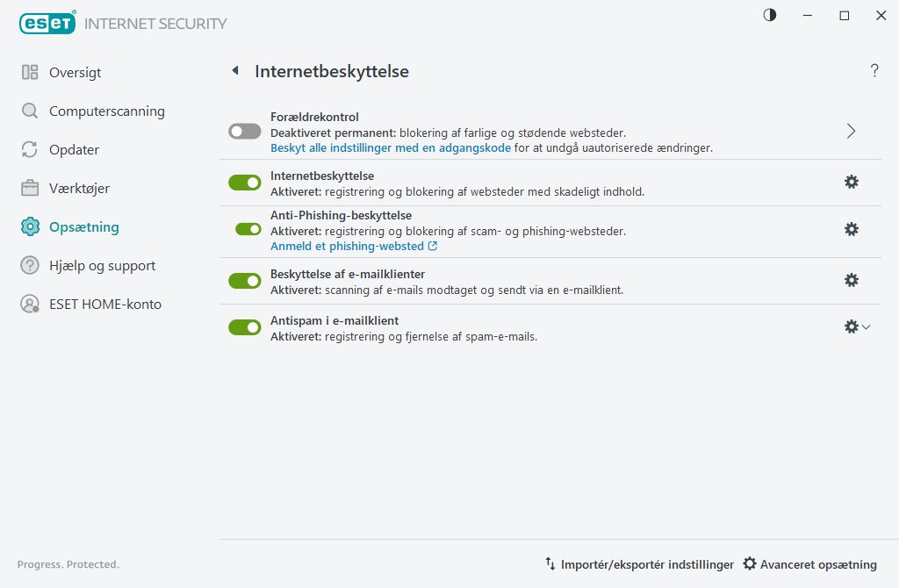The height and width of the screenshot is (588, 899).
Task: Open Beskyt alle indstillinger med en adgangskode link
Action: [390, 148]
